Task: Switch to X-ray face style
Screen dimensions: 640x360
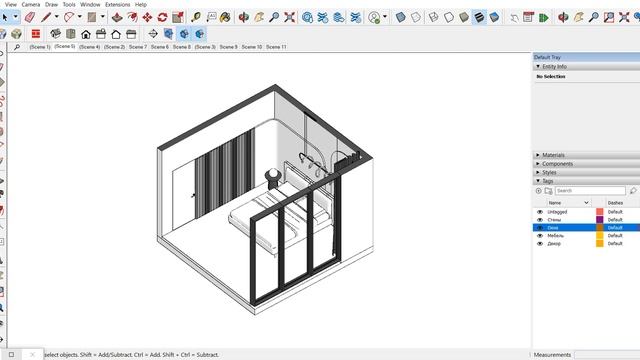Action: (x=401, y=17)
